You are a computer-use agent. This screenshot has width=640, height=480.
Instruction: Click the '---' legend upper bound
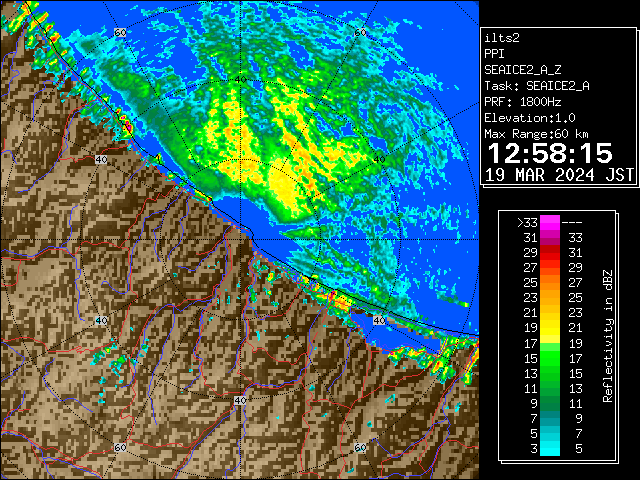click(572, 223)
